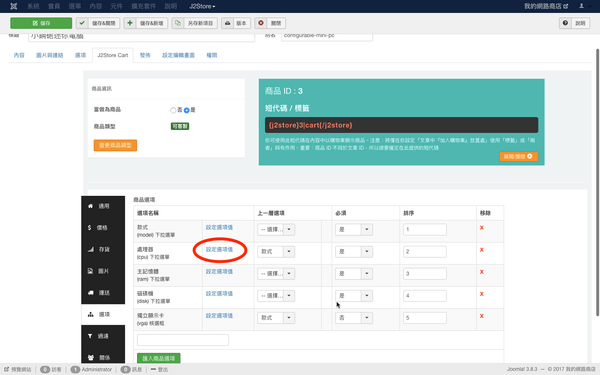Remove the ram option with red X
Image resolution: width=600 pixels, height=375 pixels.
tap(482, 272)
